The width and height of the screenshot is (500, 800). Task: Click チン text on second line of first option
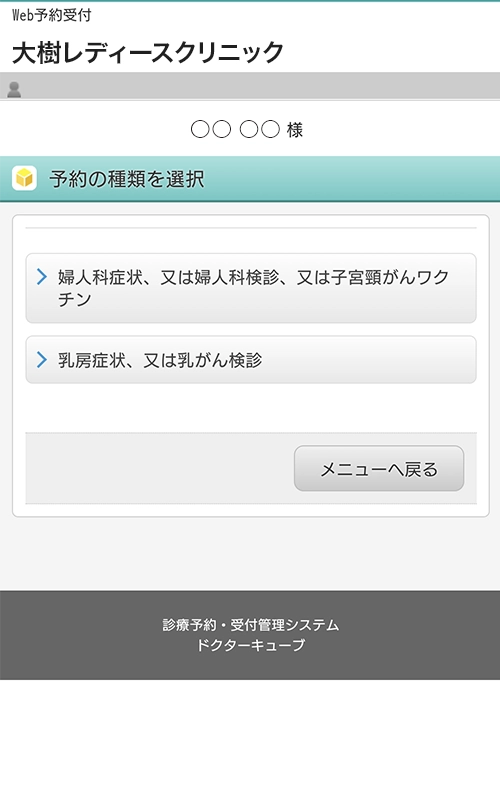[74, 299]
